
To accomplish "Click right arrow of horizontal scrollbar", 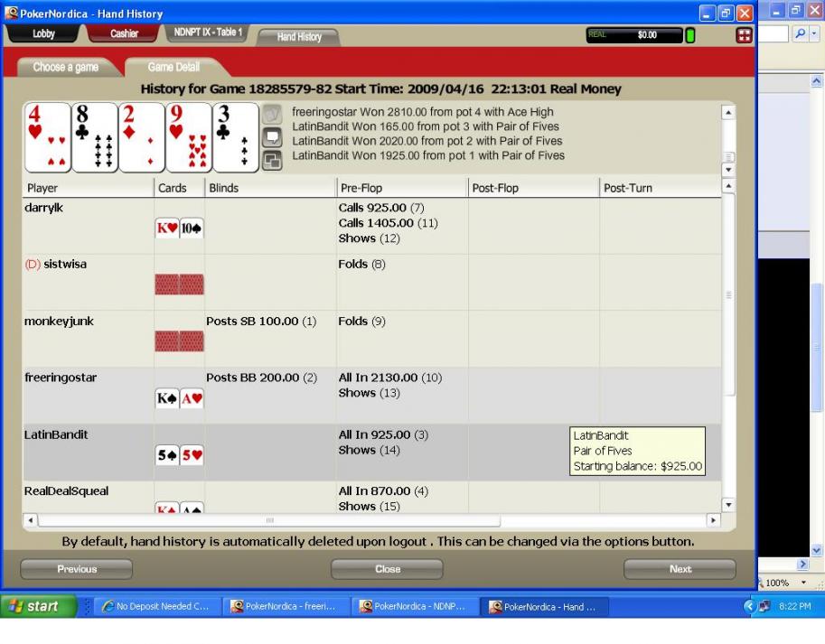I will pos(713,520).
